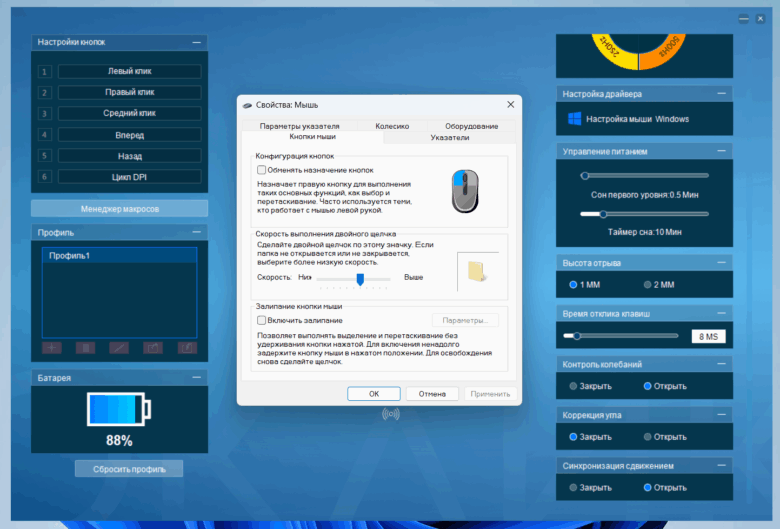Screen dimensions: 780x529
Task: Switch to the Оборудование tab
Action: (471, 126)
